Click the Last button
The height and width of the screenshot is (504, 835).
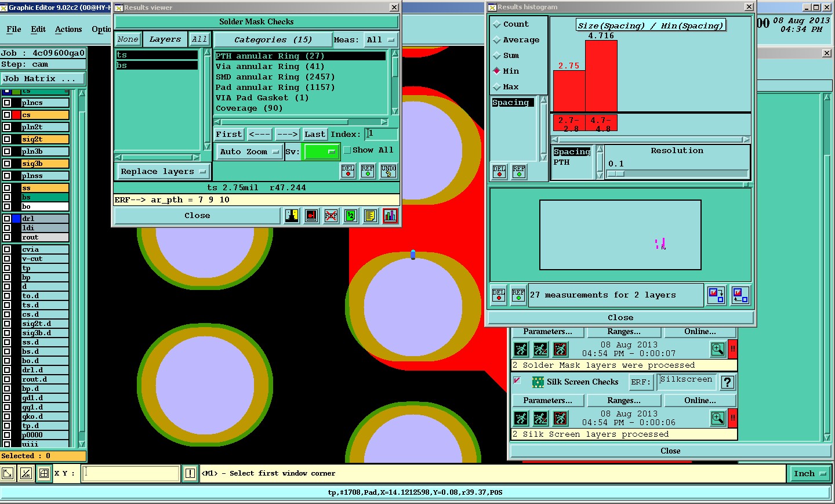315,134
